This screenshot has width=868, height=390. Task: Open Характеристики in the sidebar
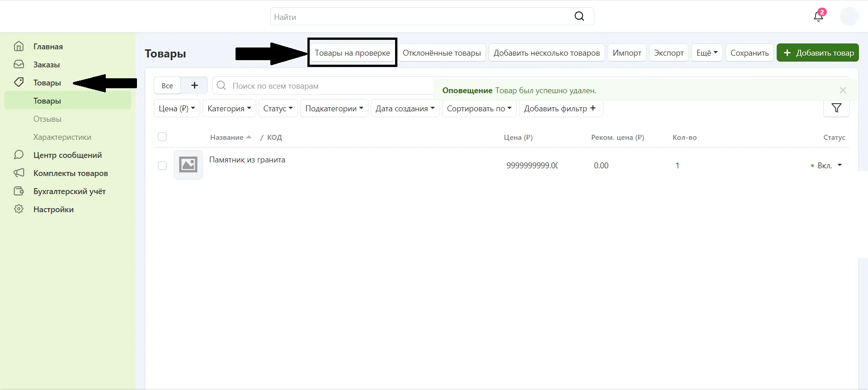(62, 137)
